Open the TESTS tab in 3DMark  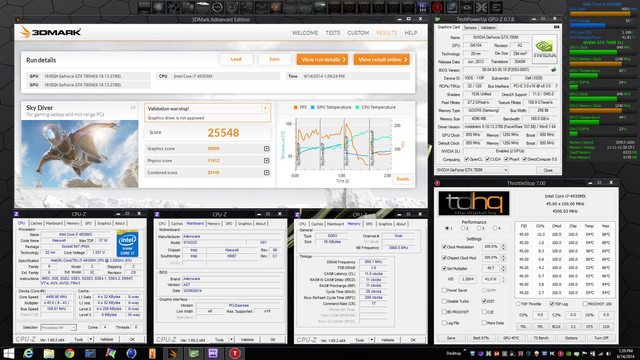tap(333, 33)
